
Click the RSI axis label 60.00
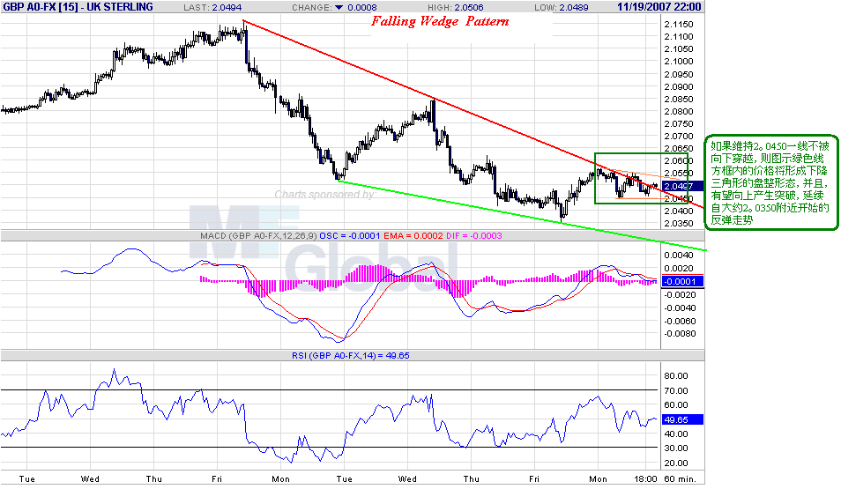[676, 405]
